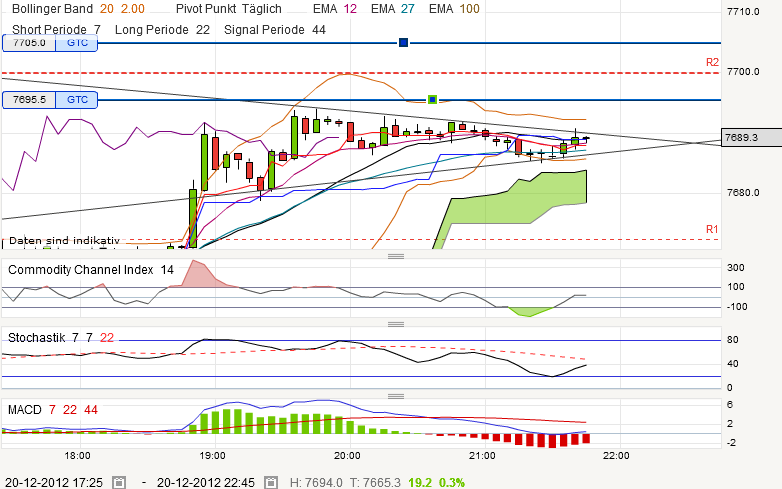Click the MACD long period 22
Screen dimensions: 782x489
(70, 410)
